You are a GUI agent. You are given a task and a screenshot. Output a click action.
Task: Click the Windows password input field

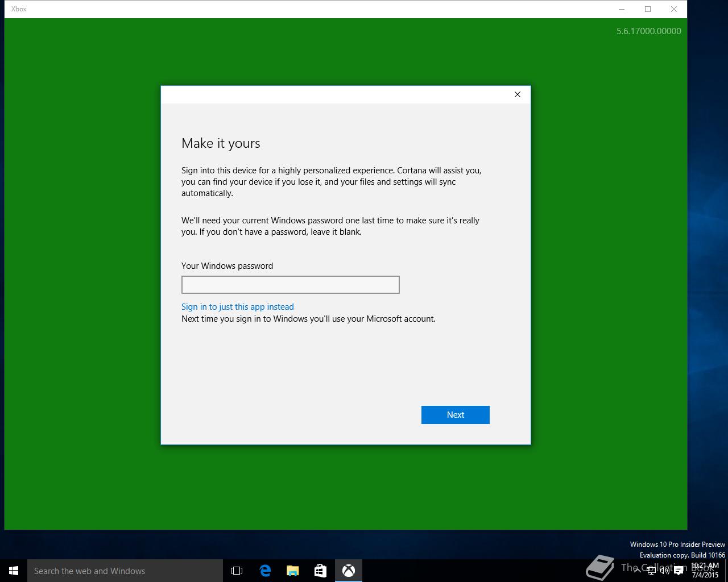click(290, 285)
